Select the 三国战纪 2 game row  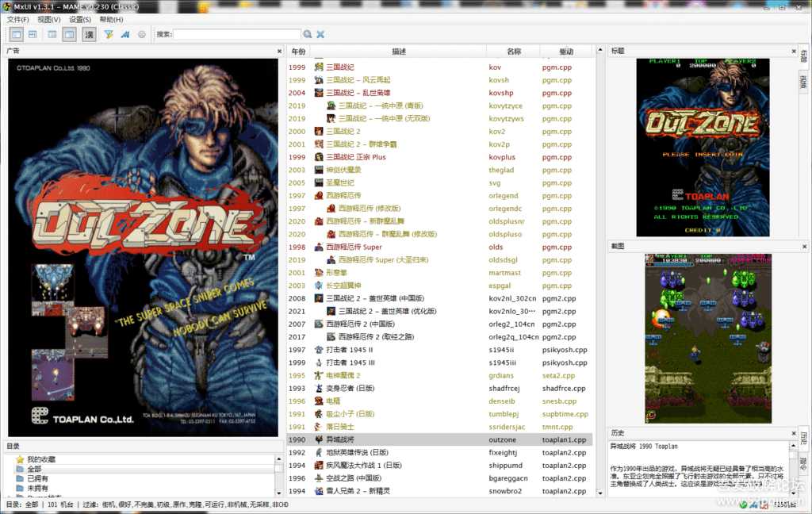[343, 132]
